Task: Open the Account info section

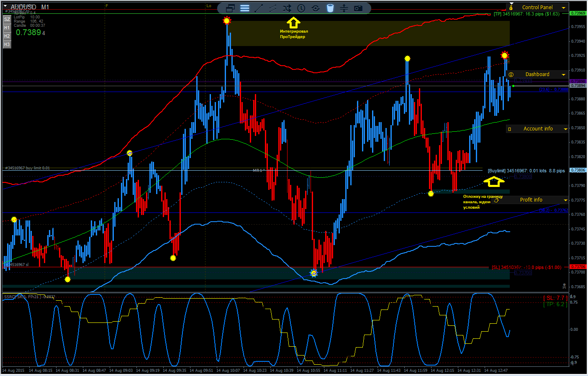Action: 538,129
